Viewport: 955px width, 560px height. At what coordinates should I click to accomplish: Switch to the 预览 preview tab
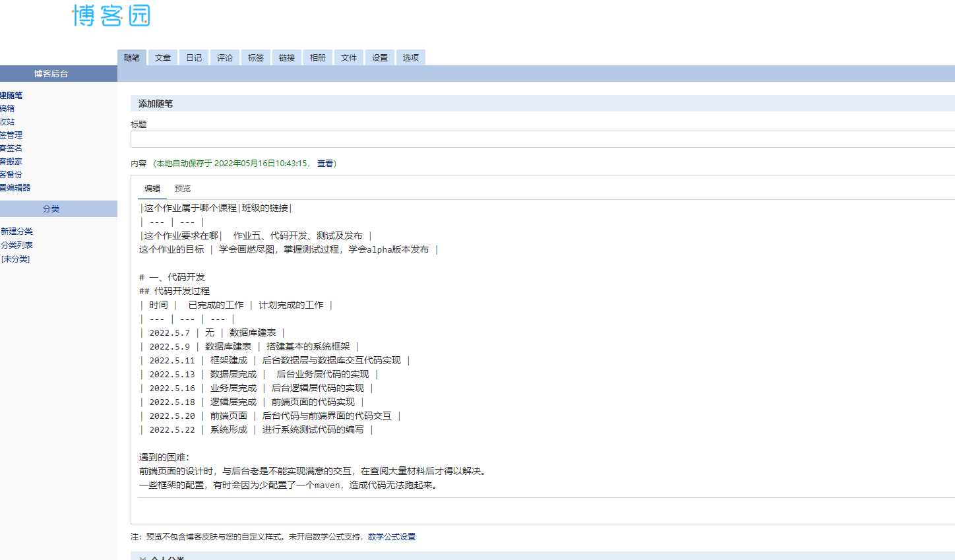click(183, 189)
